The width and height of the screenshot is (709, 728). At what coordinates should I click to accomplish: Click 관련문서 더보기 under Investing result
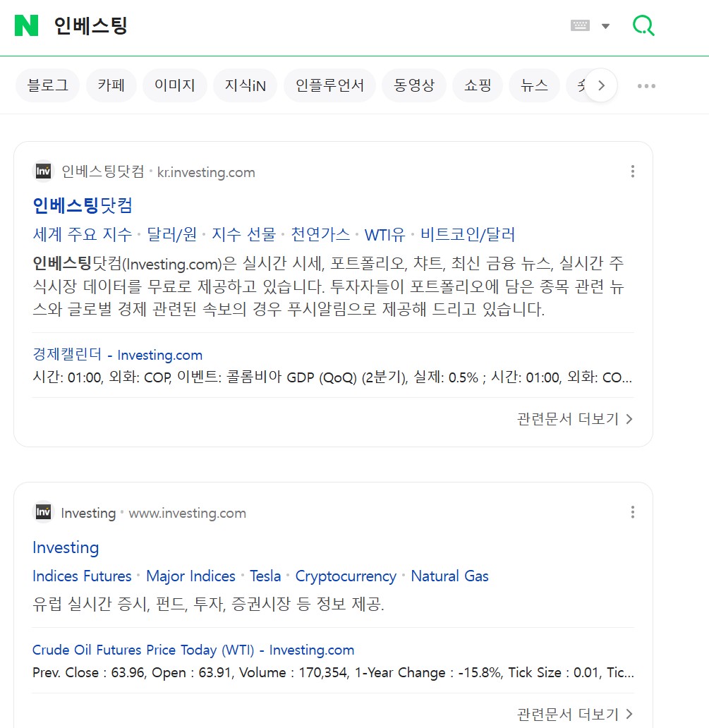coord(575,714)
